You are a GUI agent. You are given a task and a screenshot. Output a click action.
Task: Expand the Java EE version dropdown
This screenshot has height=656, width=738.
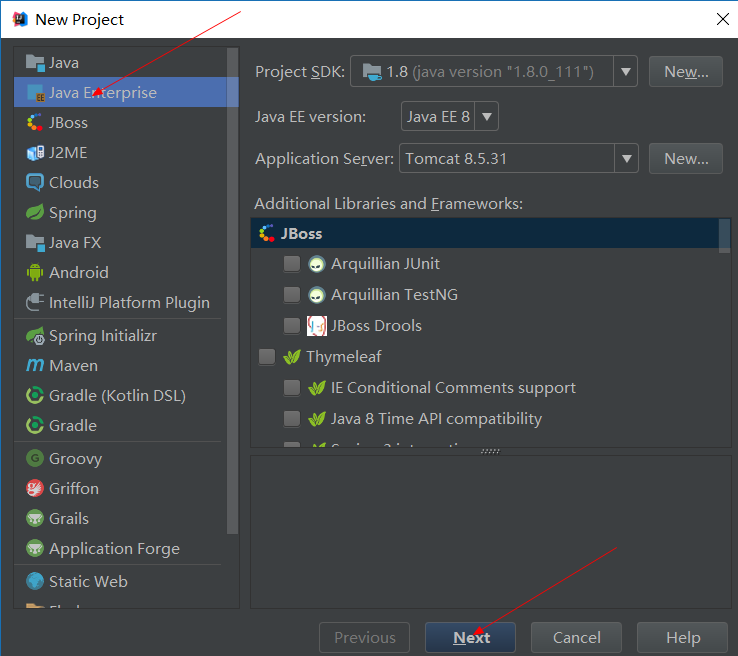(x=487, y=117)
